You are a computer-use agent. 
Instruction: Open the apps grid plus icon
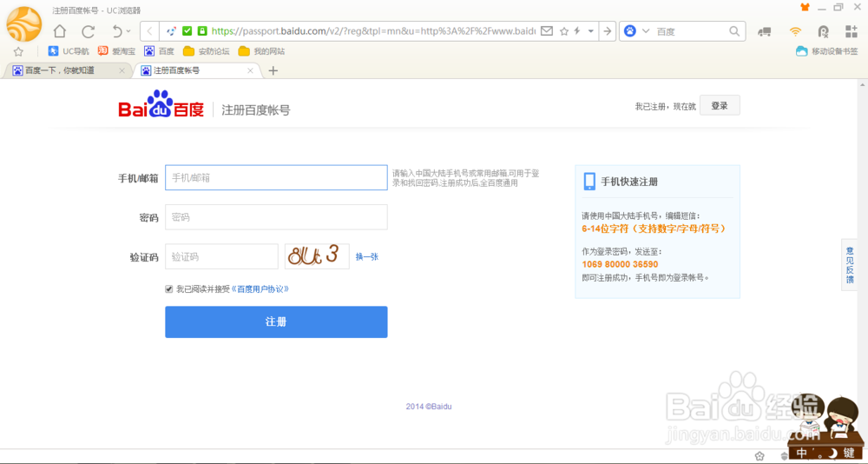(x=852, y=31)
